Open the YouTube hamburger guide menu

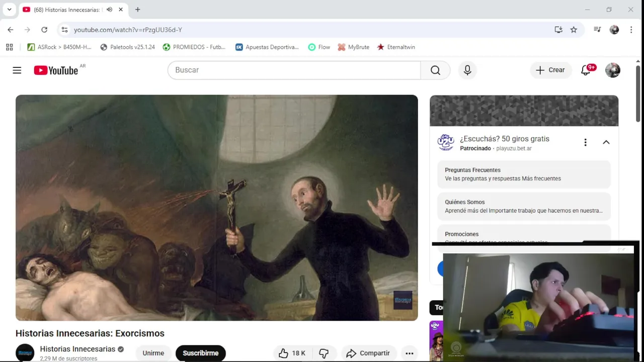point(17,70)
